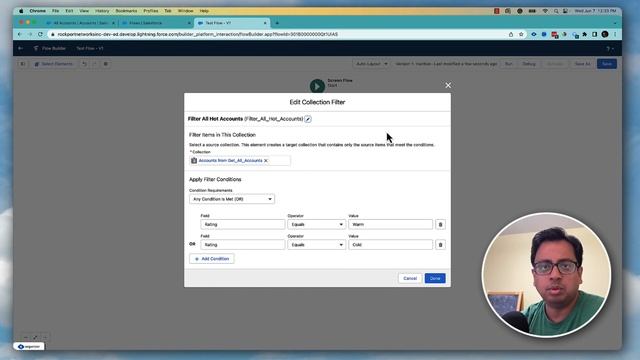Save the flow with the Save button
This screenshot has height=360, width=640.
coord(607,64)
